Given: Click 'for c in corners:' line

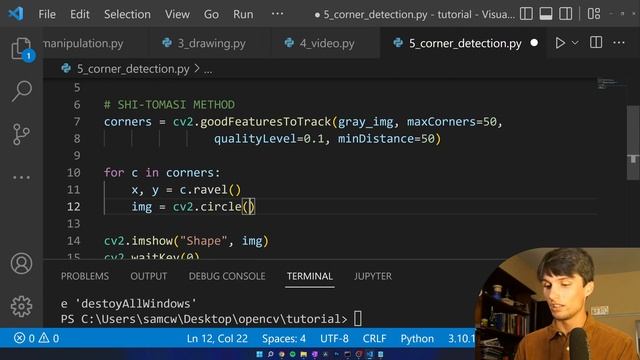Looking at the screenshot, I should [162, 173].
